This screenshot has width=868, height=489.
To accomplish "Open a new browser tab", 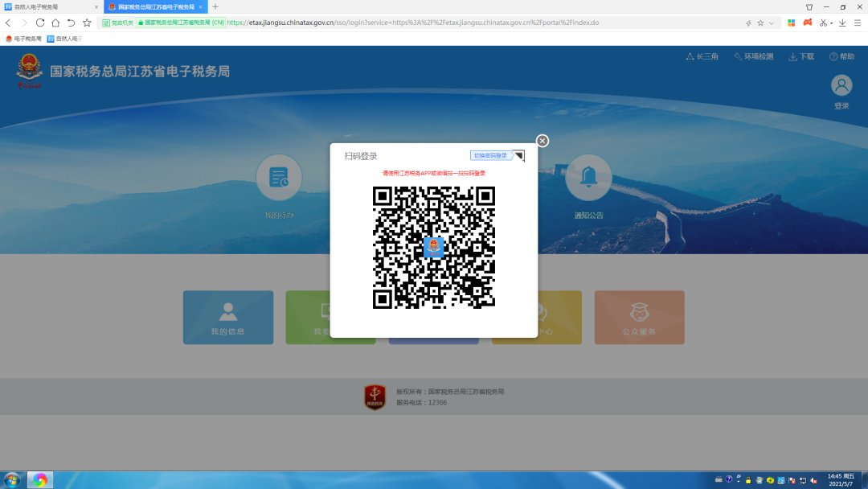I will coord(215,6).
